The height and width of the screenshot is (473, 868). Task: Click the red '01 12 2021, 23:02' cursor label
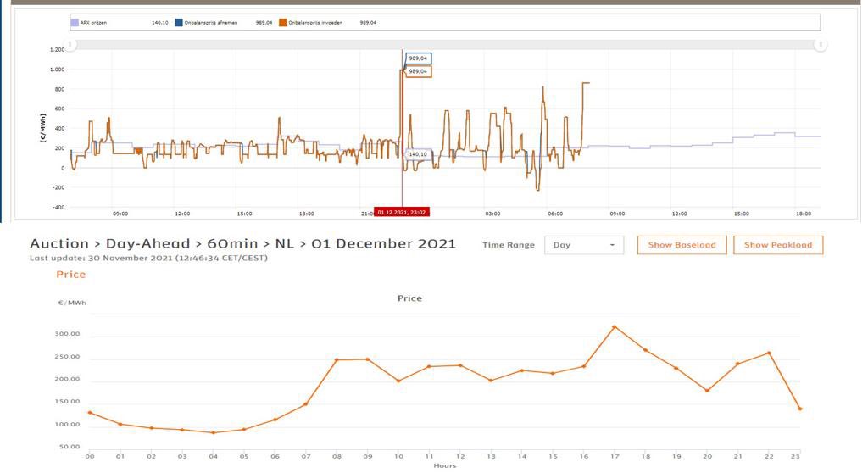click(x=402, y=212)
